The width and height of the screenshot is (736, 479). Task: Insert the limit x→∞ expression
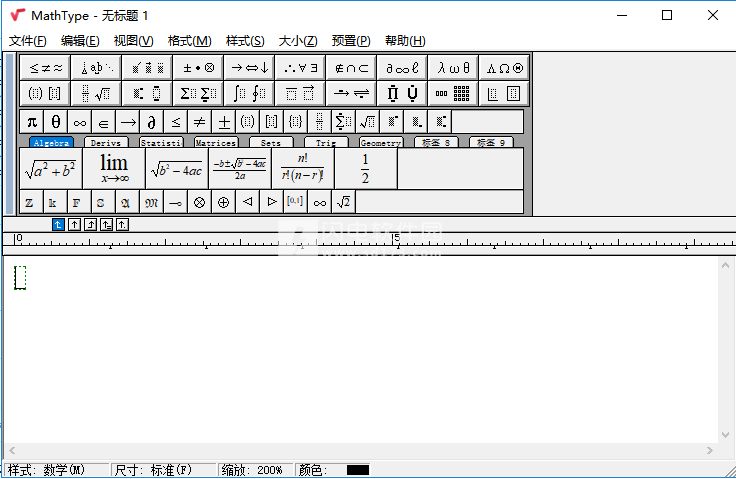click(114, 169)
